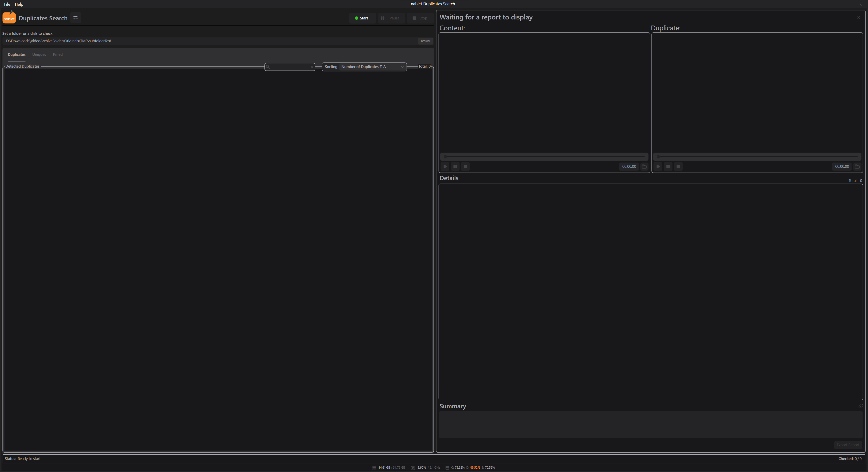Play the Duplicate video preview
The width and height of the screenshot is (868, 472).
(658, 166)
